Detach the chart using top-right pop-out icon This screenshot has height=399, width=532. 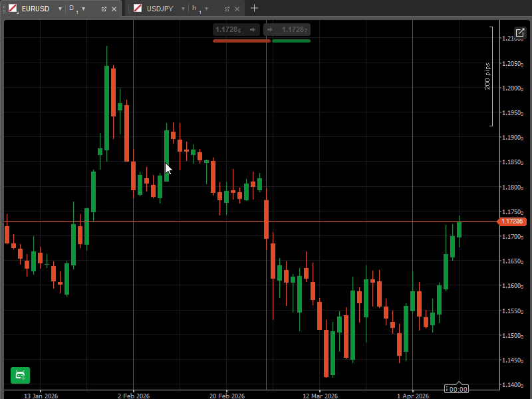tap(519, 33)
